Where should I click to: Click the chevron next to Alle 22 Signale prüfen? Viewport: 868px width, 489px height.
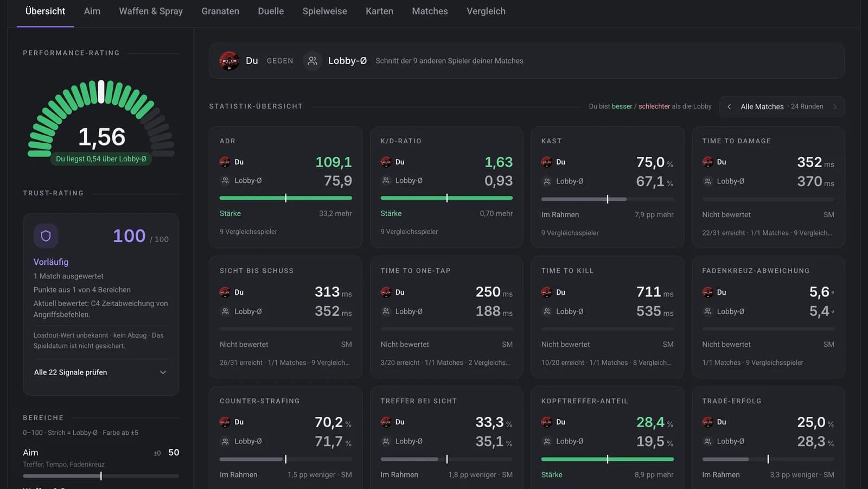[x=163, y=372]
